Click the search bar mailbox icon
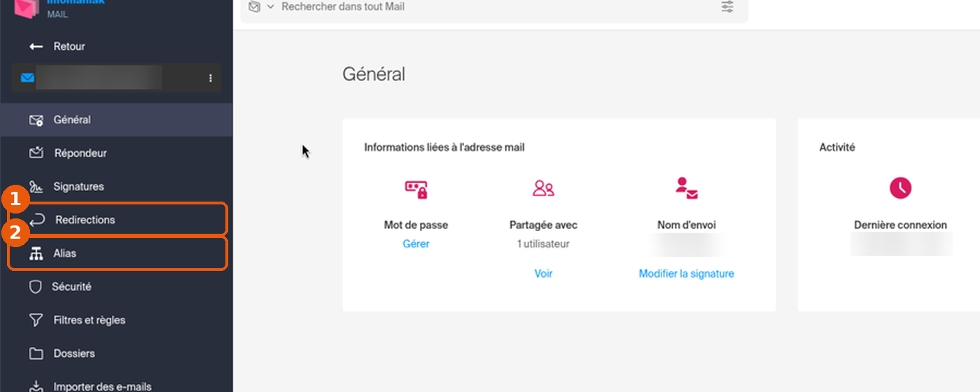The image size is (980, 392). [x=254, y=6]
